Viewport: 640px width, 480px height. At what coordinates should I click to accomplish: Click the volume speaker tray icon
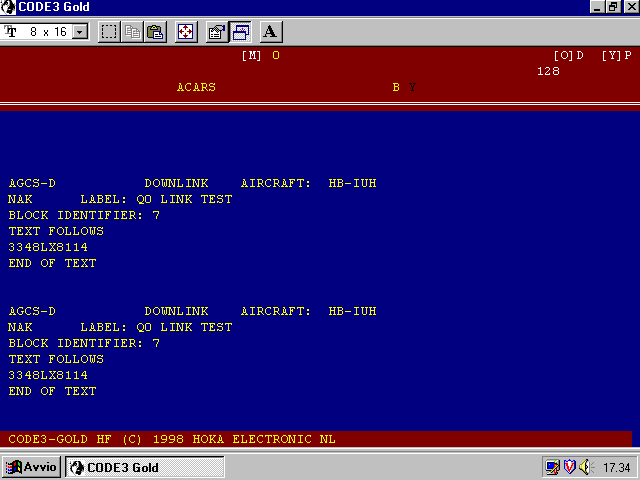[585, 467]
